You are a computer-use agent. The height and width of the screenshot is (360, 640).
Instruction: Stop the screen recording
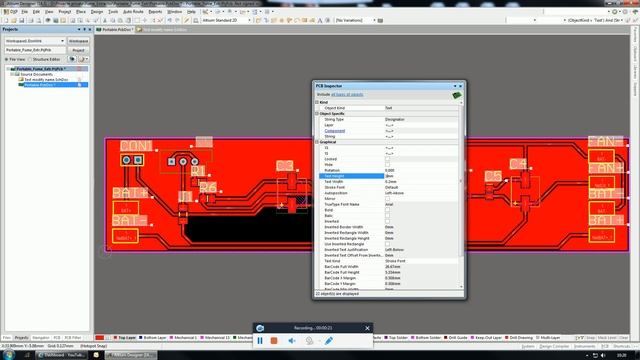pyautogui.click(x=274, y=340)
